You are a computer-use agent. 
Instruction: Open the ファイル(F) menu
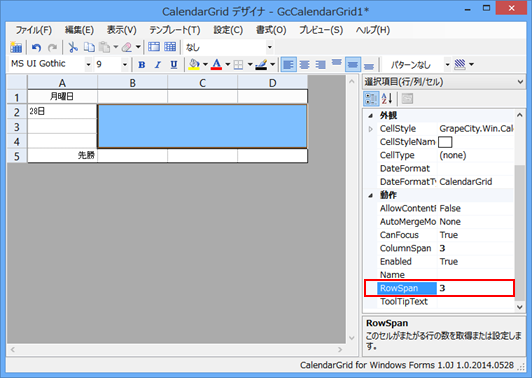click(34, 30)
